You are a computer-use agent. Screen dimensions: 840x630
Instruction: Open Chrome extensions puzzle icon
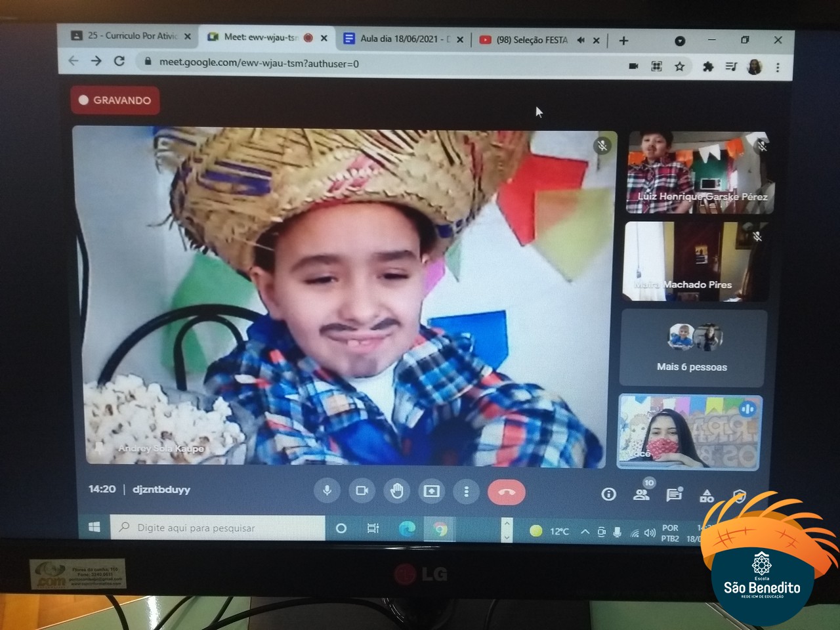tap(708, 66)
